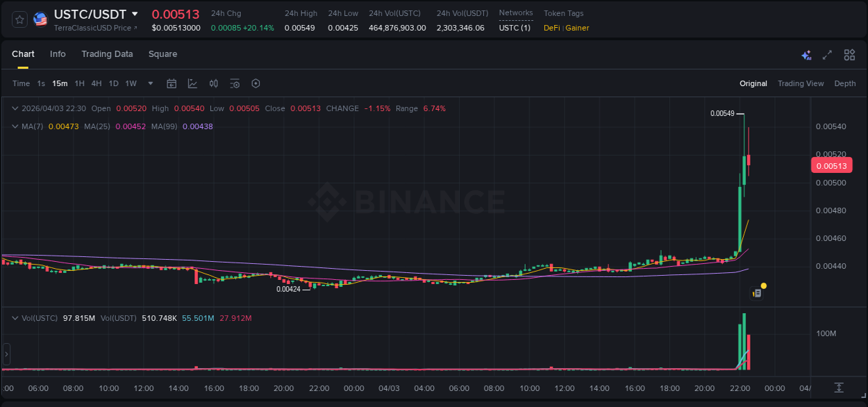The height and width of the screenshot is (407, 868).
Task: Select the candlestick style icon
Action: tap(213, 83)
